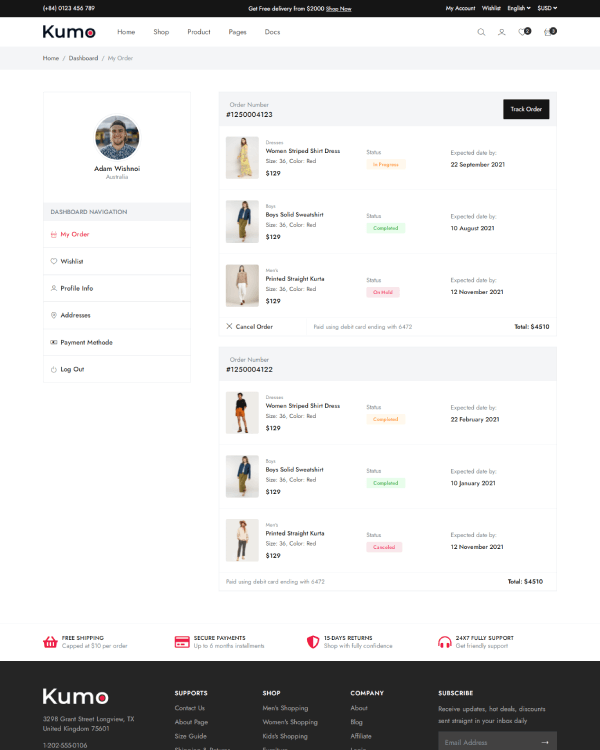
Task: Open the wishlist heart icon in header
Action: click(x=524, y=32)
